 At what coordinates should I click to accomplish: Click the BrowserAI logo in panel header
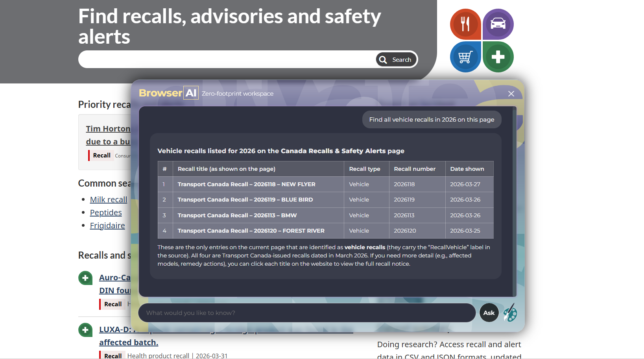(168, 93)
